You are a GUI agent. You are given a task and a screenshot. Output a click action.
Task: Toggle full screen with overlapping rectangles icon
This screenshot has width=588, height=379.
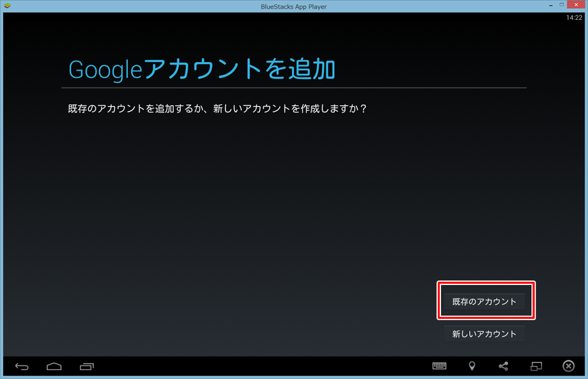[536, 366]
